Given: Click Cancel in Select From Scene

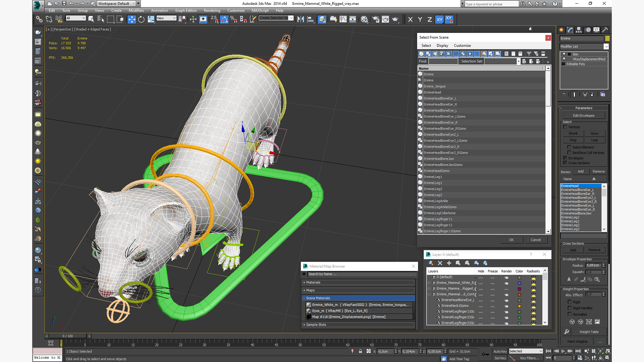Looking at the screenshot, I should pyautogui.click(x=536, y=240).
